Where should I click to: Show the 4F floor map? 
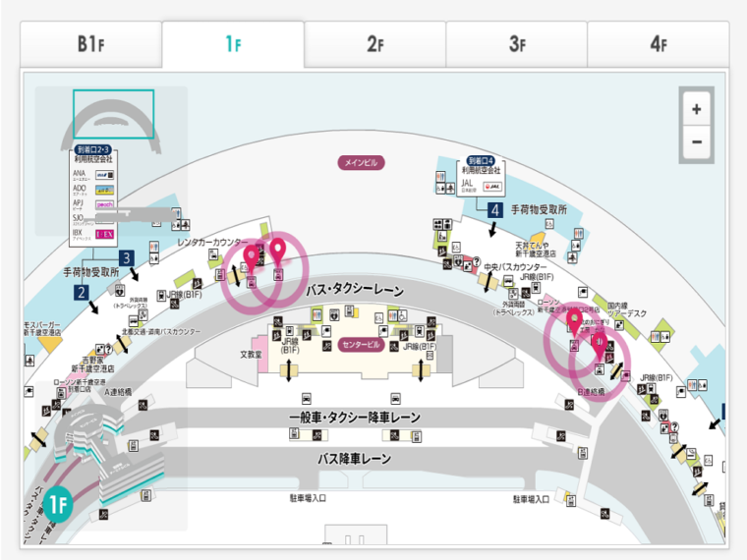click(658, 44)
